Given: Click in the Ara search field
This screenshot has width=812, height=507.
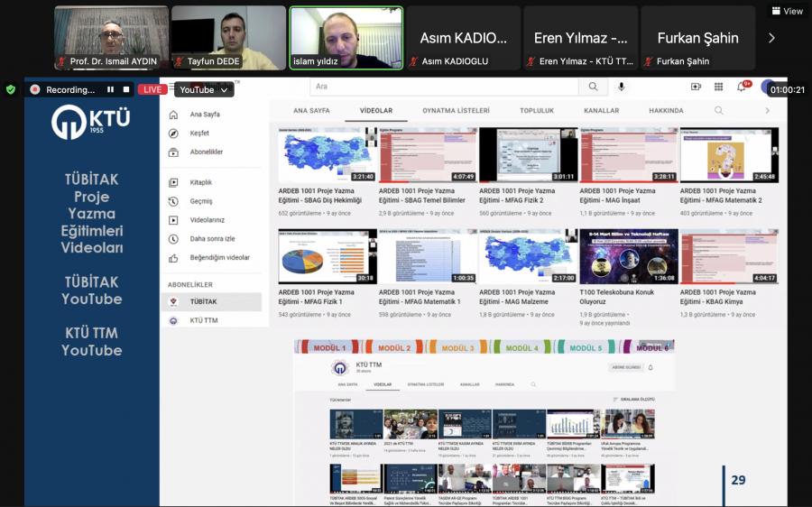Looking at the screenshot, I should [444, 87].
